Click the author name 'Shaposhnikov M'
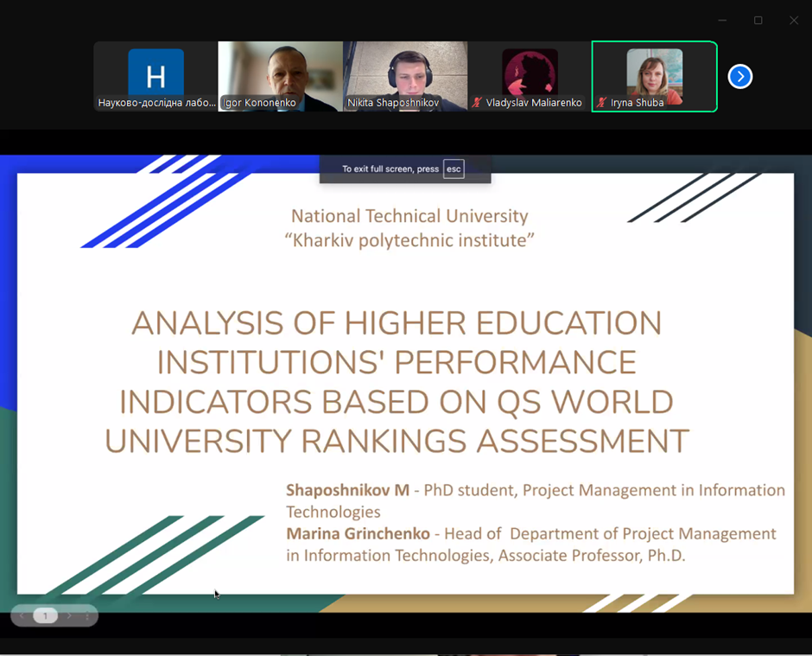Viewport: 812px width, 656px height. [347, 490]
